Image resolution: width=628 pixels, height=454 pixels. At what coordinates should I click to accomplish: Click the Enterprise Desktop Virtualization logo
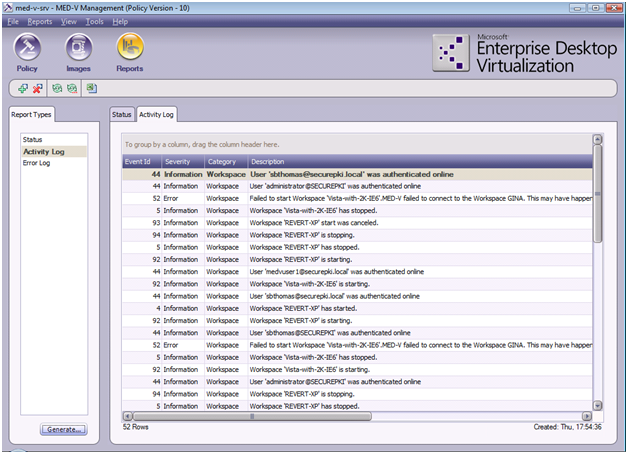point(525,54)
